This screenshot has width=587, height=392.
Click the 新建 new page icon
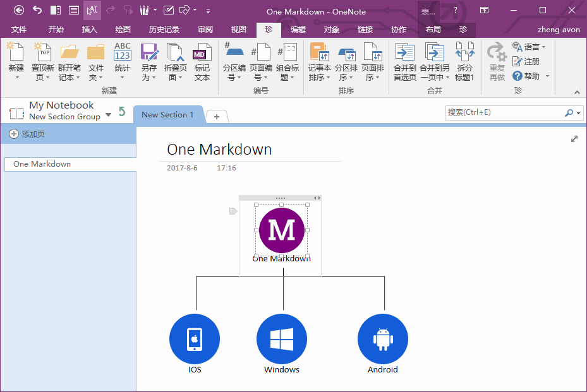[x=16, y=51]
